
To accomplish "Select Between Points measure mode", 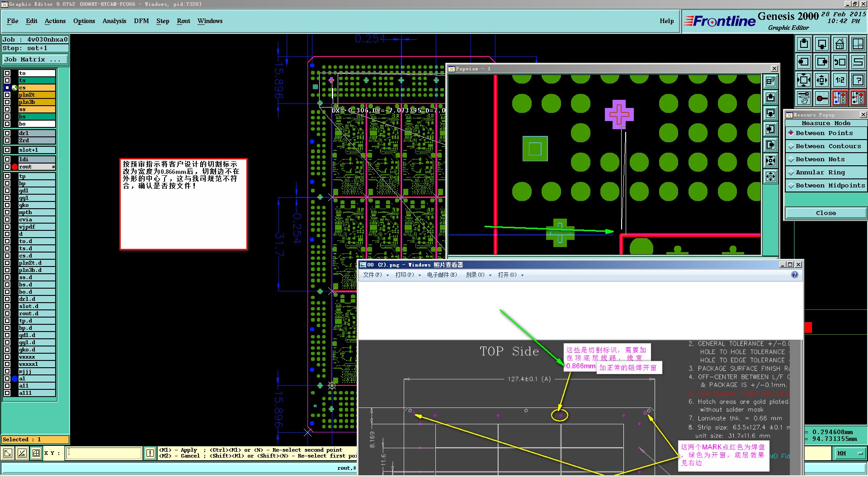I will [x=826, y=133].
